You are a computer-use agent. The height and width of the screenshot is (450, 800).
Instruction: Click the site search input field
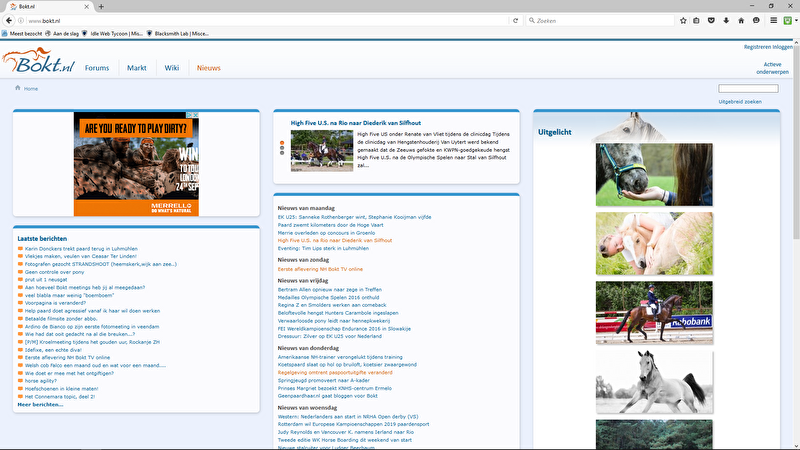point(748,88)
